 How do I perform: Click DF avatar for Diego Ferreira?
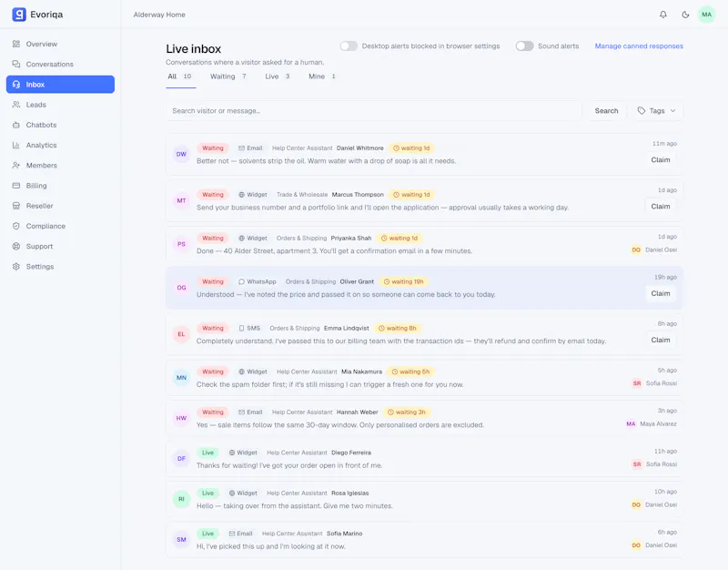click(x=181, y=459)
